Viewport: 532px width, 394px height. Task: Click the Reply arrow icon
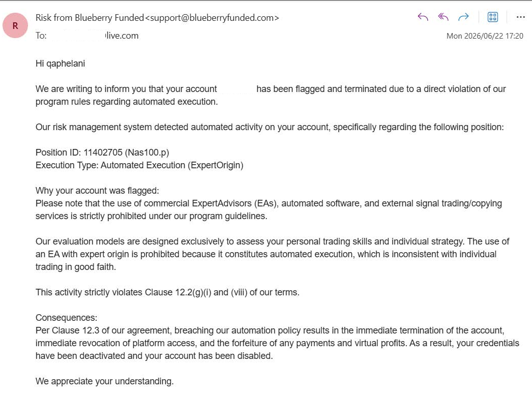423,17
